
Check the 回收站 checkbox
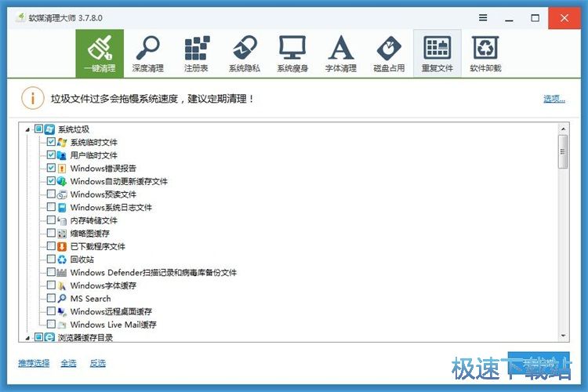(51, 259)
